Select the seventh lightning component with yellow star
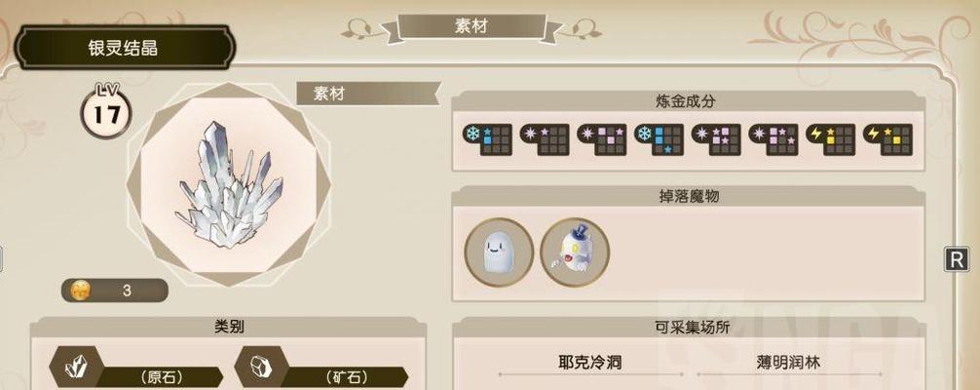 click(x=831, y=139)
